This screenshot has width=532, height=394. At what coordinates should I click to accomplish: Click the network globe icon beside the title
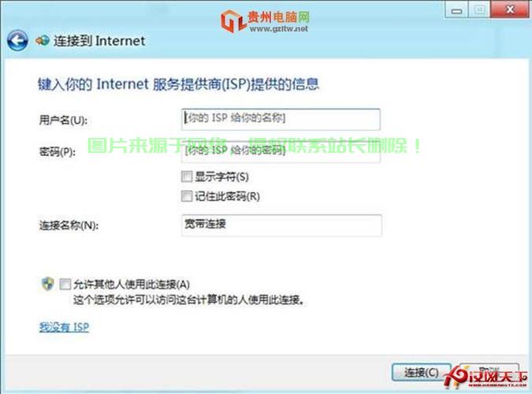coord(43,41)
